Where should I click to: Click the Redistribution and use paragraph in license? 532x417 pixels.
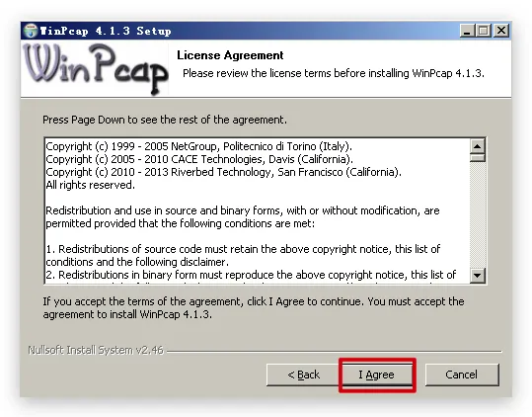(243, 217)
